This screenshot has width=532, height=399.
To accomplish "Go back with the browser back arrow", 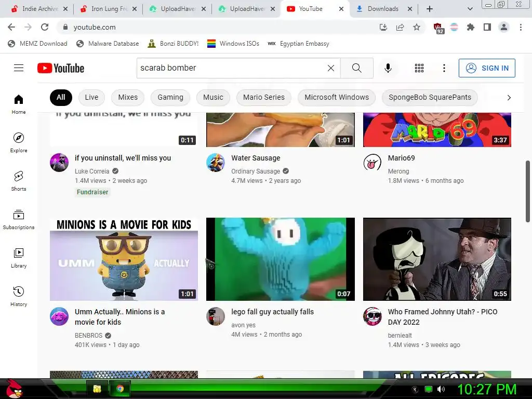I will coord(11,27).
